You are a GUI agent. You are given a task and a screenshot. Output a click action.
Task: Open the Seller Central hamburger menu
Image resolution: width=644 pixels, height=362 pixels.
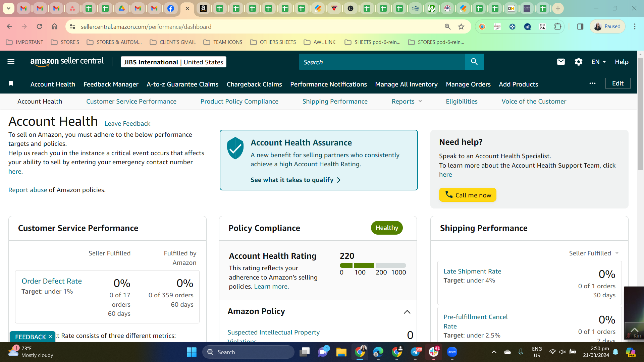point(11,62)
